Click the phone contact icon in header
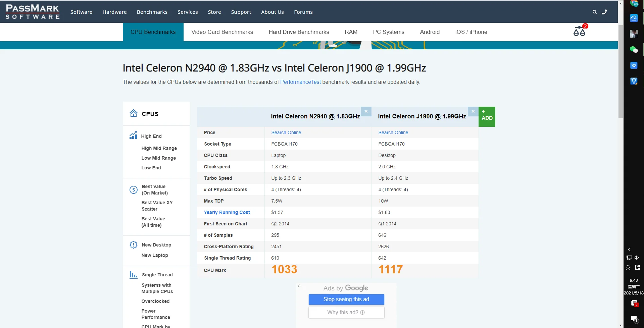This screenshot has height=328, width=644. click(x=604, y=12)
